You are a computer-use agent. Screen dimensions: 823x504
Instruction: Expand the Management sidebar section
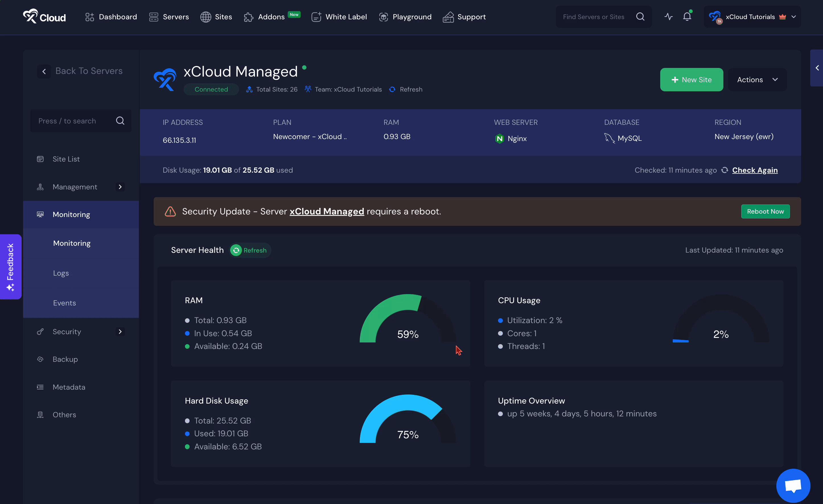120,187
